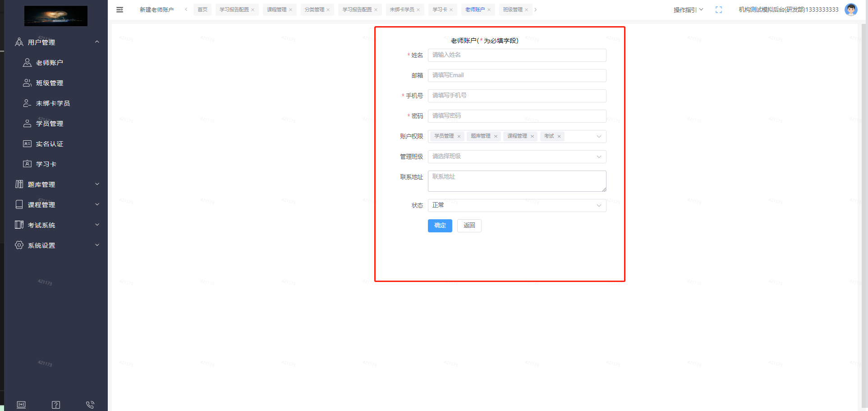Open 学习卡 in the sidebar
Image resolution: width=868 pixels, height=411 pixels.
point(56,164)
